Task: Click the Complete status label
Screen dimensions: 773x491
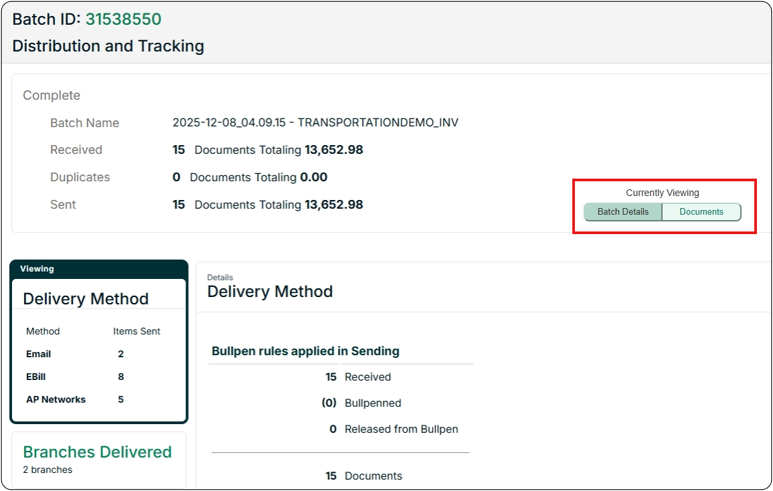Action: tap(52, 95)
